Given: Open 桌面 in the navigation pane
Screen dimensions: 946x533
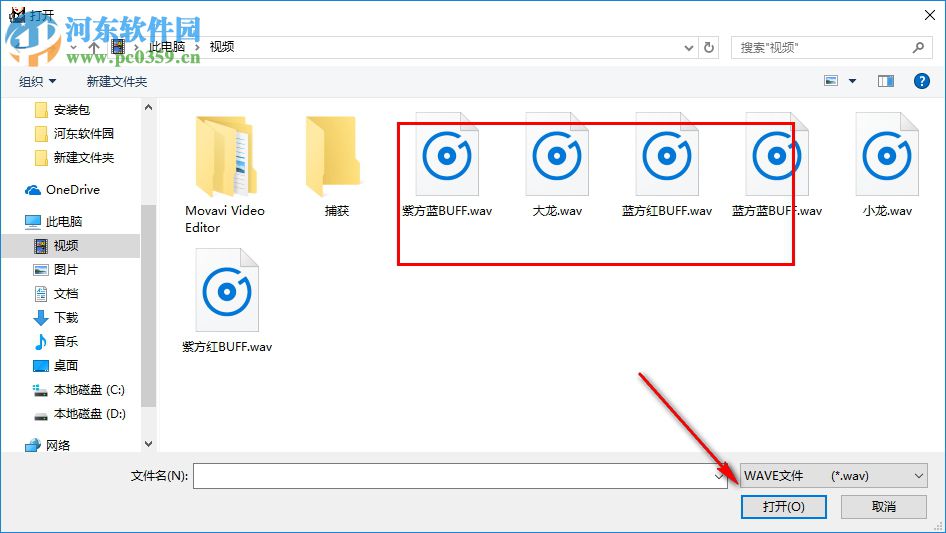Looking at the screenshot, I should pos(56,366).
